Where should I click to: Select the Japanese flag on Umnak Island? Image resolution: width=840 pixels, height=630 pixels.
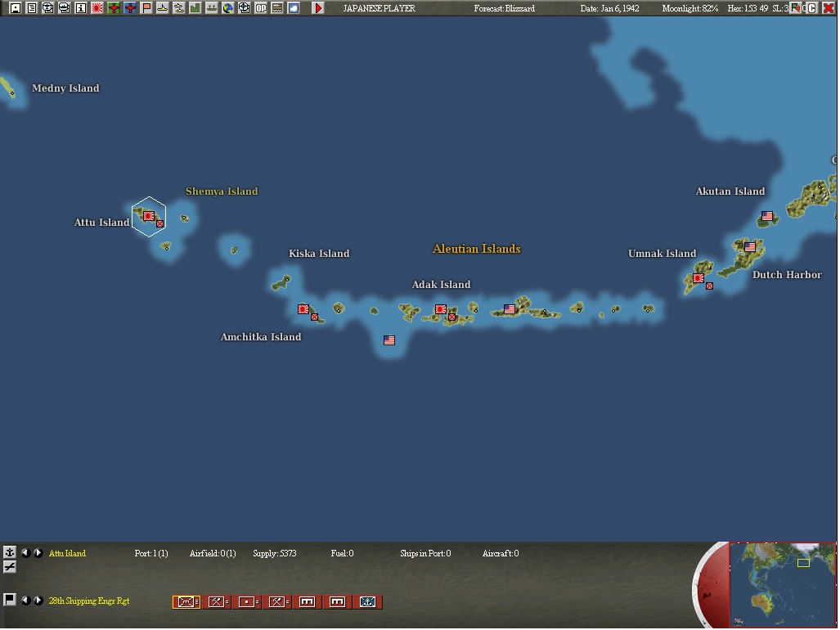(x=698, y=278)
